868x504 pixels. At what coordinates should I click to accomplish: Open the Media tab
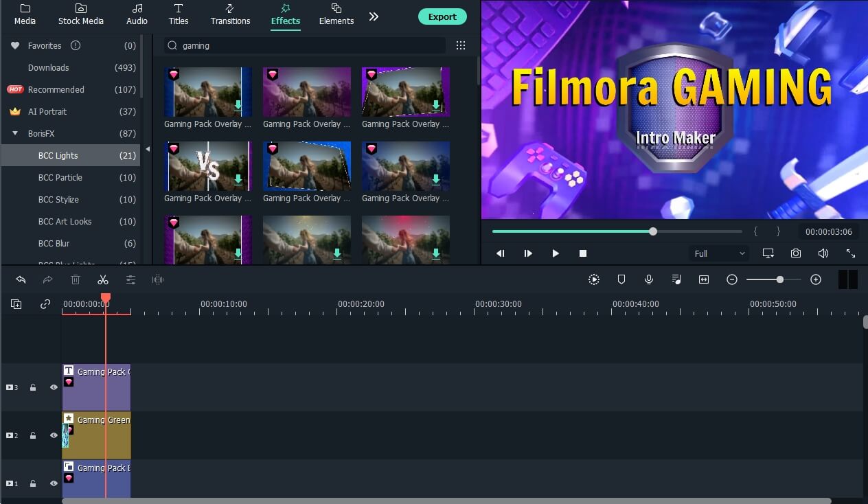(25, 14)
